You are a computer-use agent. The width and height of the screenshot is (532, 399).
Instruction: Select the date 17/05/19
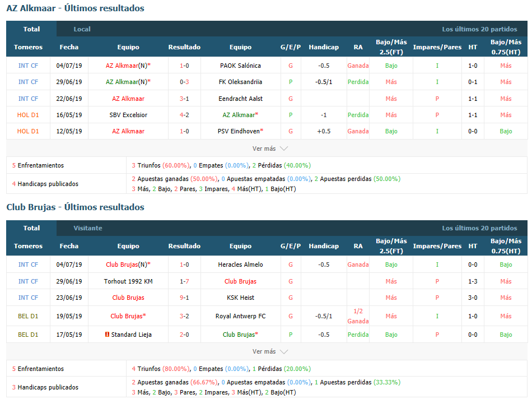pyautogui.click(x=69, y=335)
